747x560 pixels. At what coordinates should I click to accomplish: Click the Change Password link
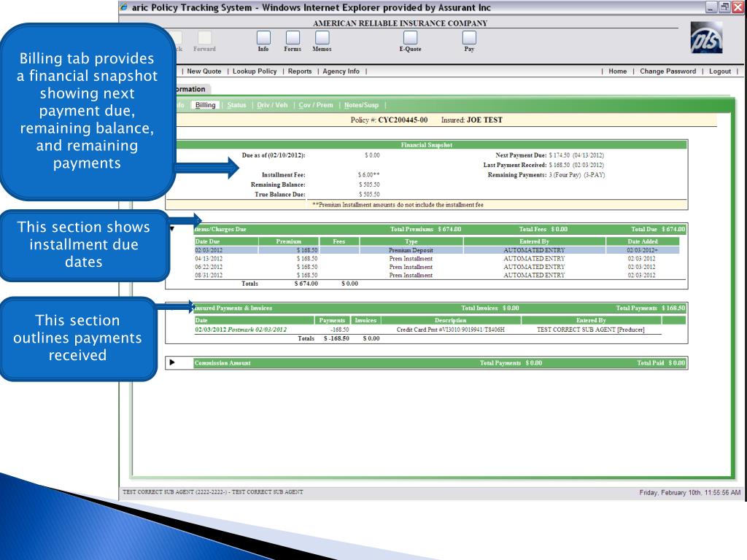tap(668, 71)
